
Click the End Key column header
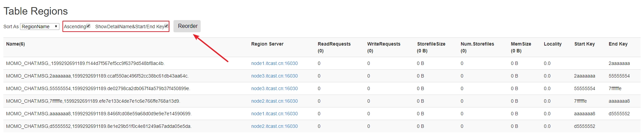tap(618, 44)
